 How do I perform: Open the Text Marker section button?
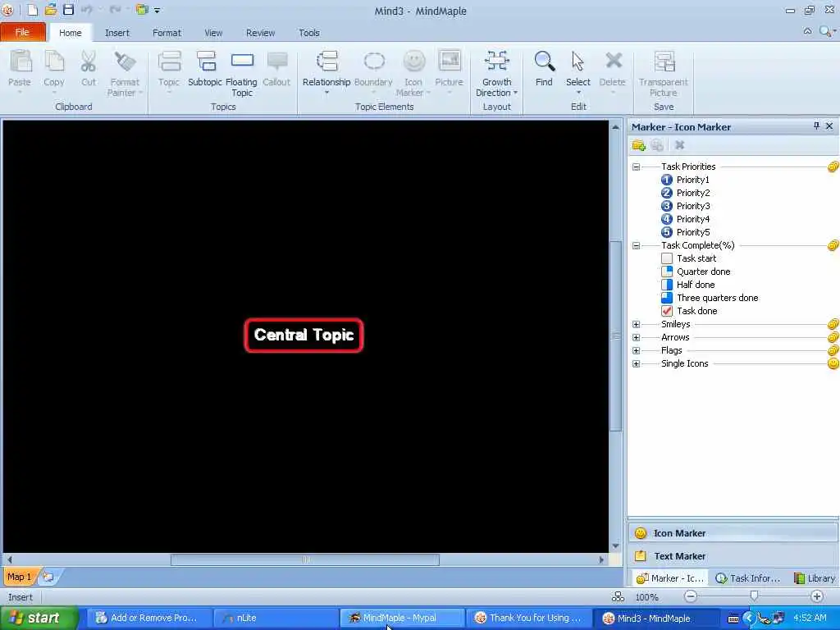pyautogui.click(x=733, y=556)
